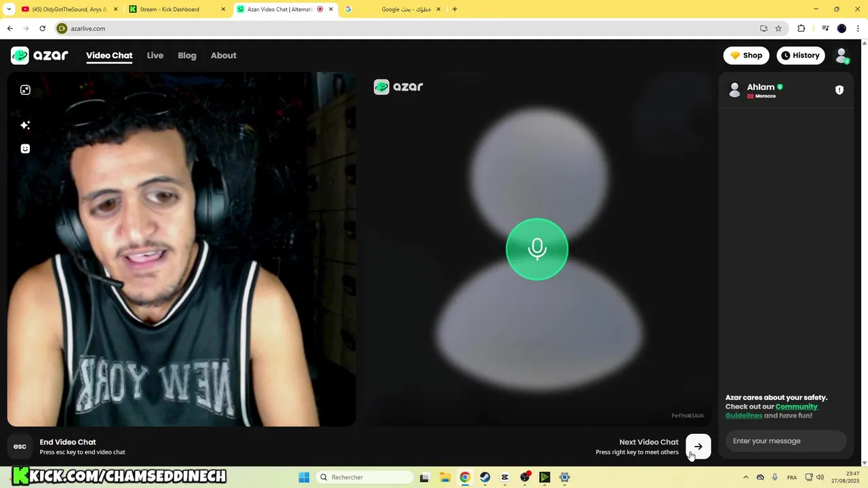Click the Azar watermark logo on partner video
Image resolution: width=868 pixels, height=488 pixels.
coord(398,87)
